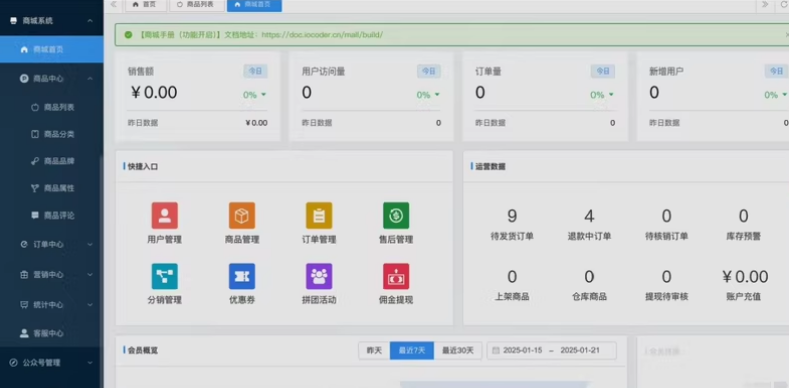Expand the 营销中心 sidebar menu

pyautogui.click(x=52, y=275)
